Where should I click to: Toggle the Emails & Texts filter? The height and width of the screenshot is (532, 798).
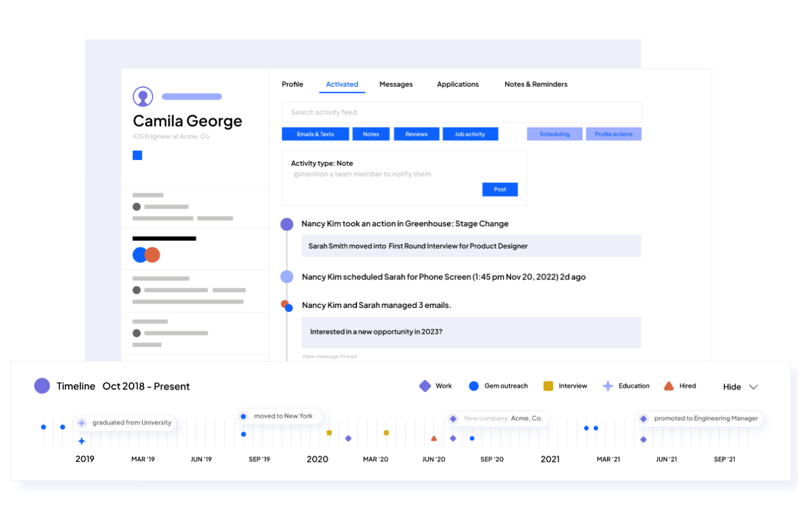[315, 134]
